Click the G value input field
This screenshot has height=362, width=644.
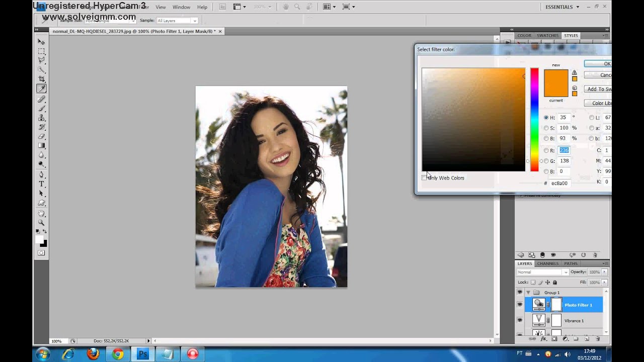tap(564, 161)
